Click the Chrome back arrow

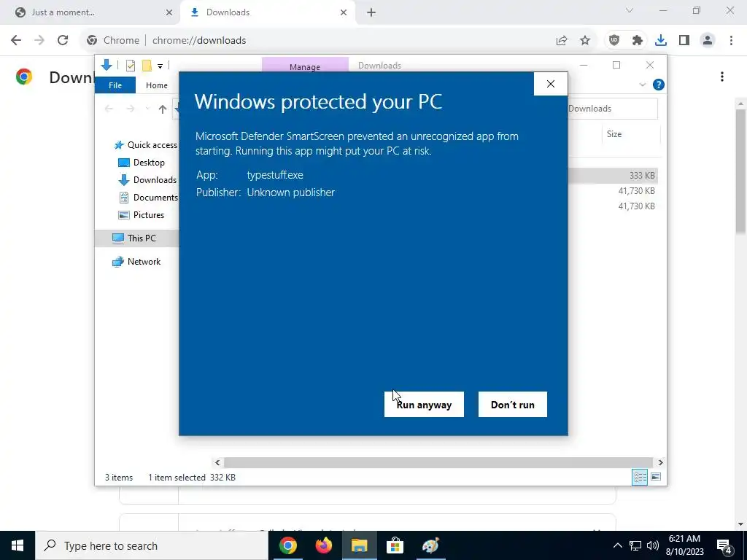pyautogui.click(x=16, y=40)
